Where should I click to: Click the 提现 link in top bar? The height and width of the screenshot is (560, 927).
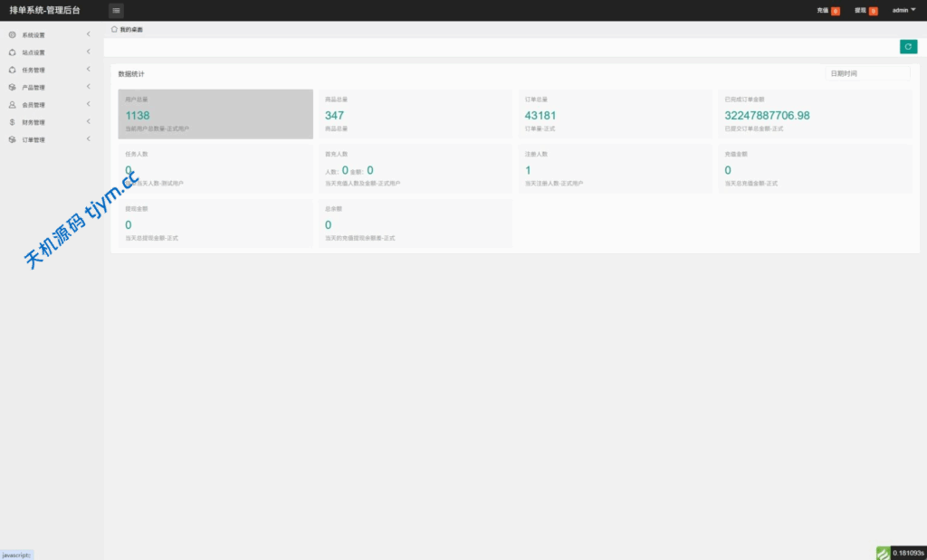(x=860, y=11)
